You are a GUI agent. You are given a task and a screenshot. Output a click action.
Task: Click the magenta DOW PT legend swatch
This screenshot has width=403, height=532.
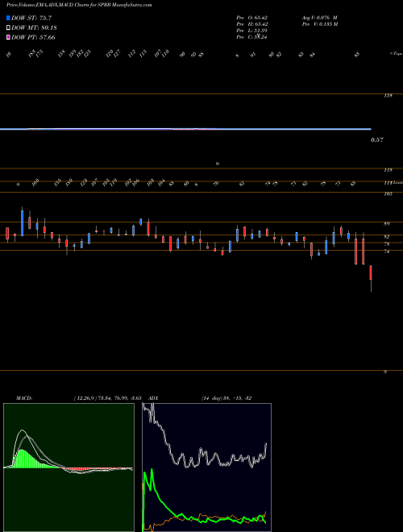coord(8,37)
